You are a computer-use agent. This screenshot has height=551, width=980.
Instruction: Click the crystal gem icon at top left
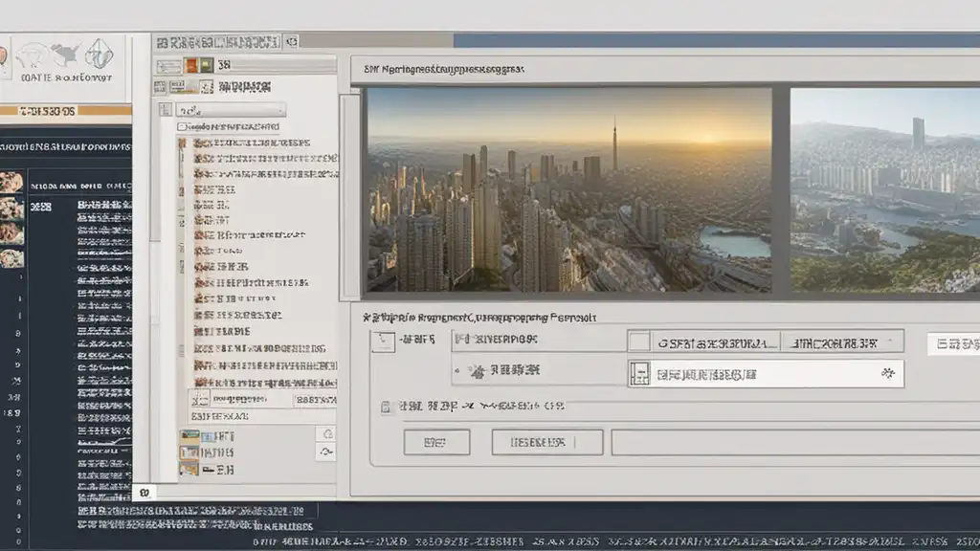[99, 53]
